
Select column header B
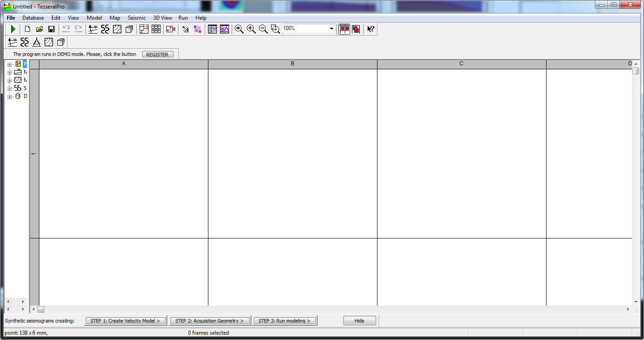[x=292, y=64]
